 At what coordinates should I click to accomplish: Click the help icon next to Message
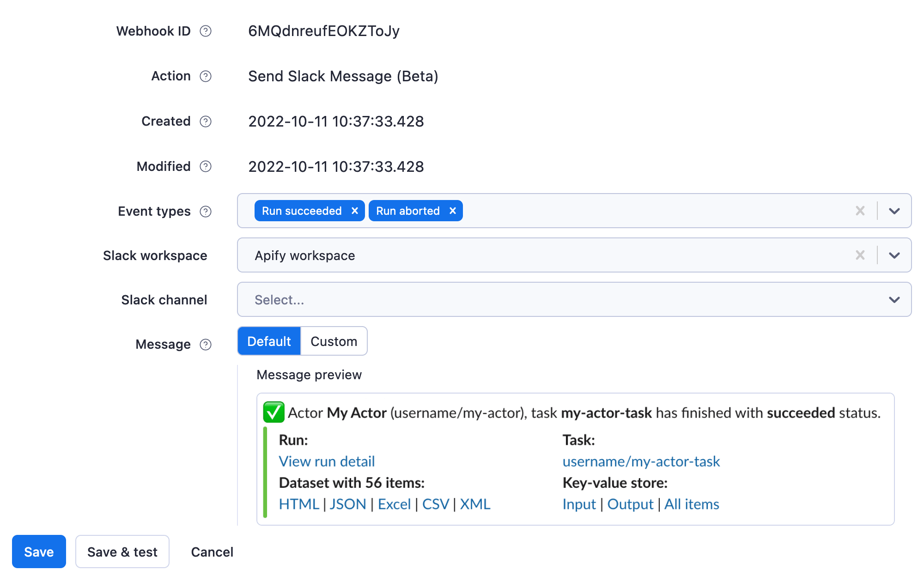[208, 342]
